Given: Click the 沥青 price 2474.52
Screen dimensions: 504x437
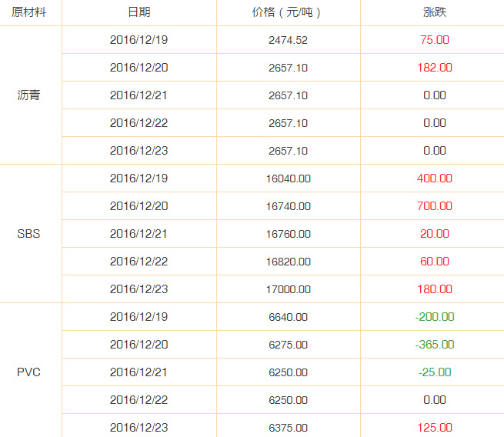Looking at the screenshot, I should pyautogui.click(x=289, y=40).
